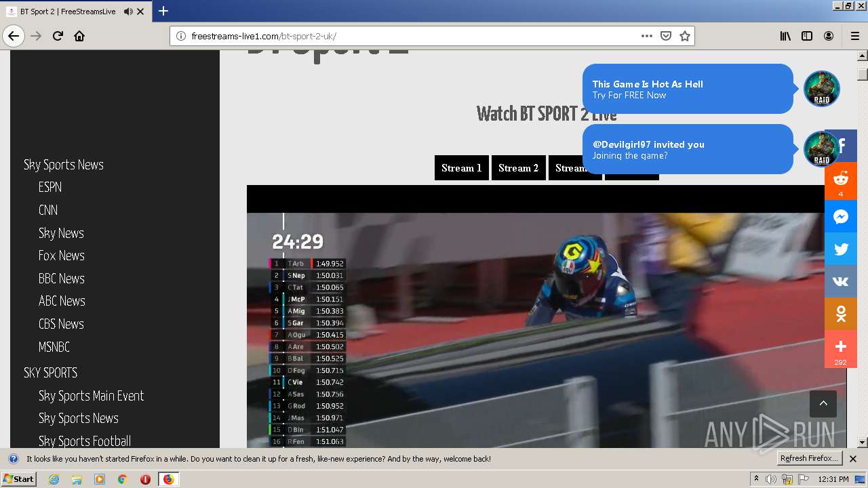
Task: Open the Fox News channel link
Action: coord(62,256)
